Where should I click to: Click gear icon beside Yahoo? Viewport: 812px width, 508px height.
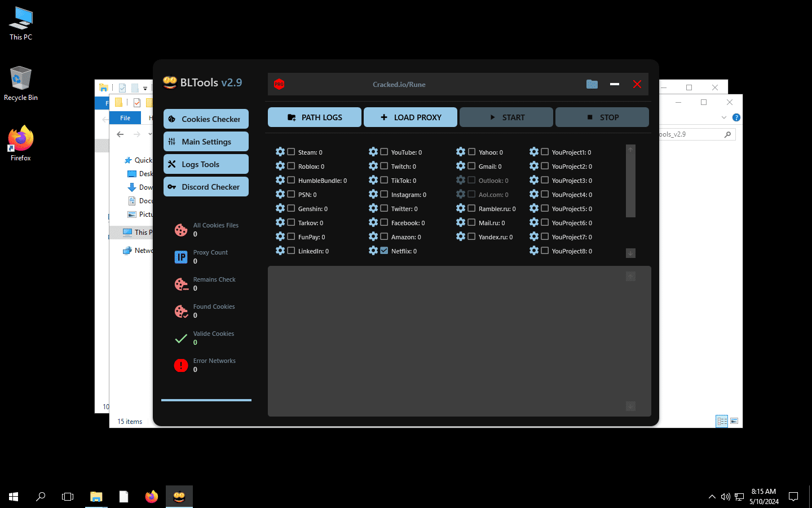[x=461, y=152]
